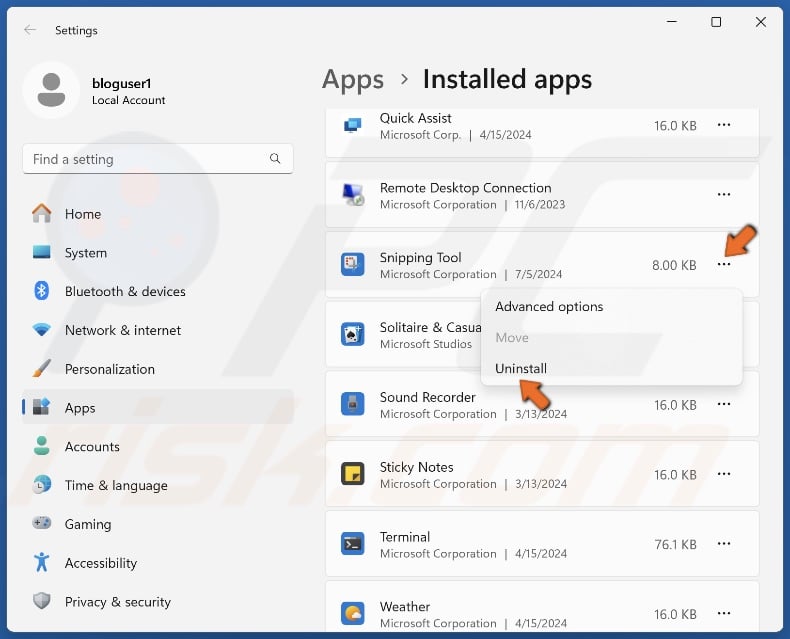Screen dimensions: 790x639
Task: Click the Weather app name
Action: (x=405, y=607)
